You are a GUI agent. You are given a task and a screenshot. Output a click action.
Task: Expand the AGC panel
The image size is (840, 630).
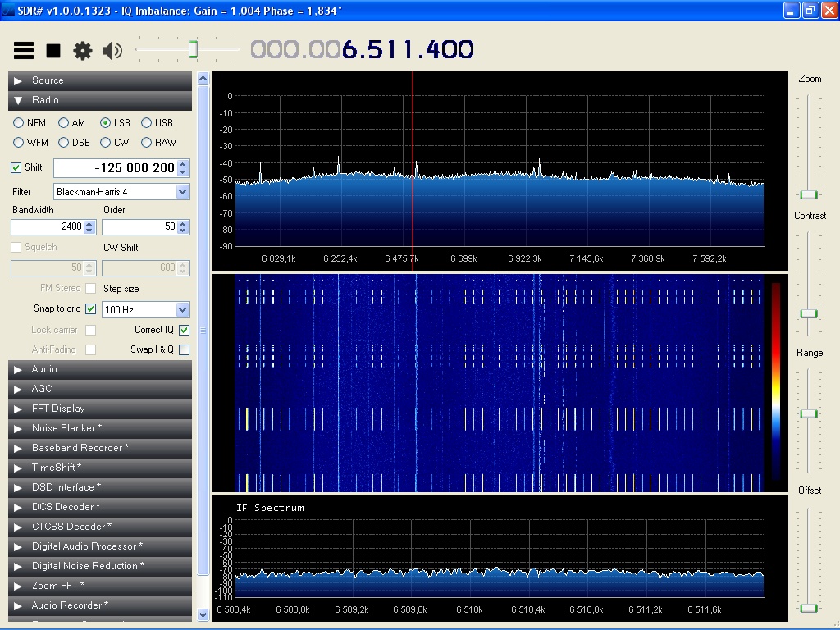coord(99,389)
